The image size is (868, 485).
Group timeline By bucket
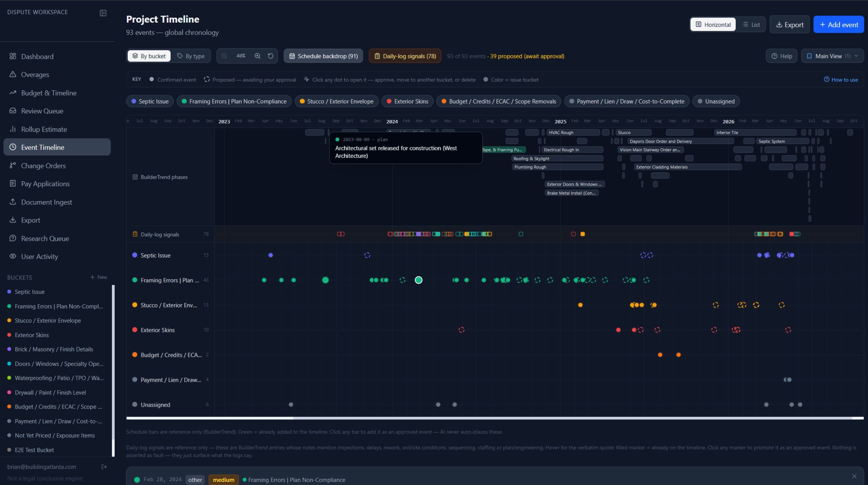click(x=149, y=56)
